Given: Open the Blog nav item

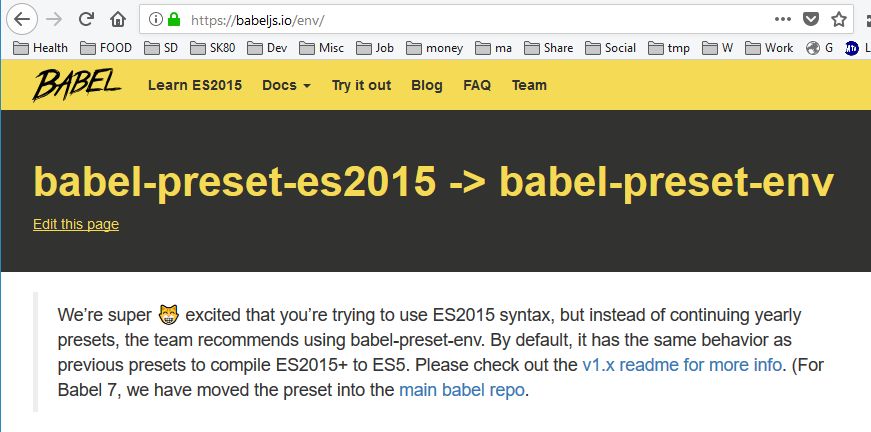Looking at the screenshot, I should 427,85.
